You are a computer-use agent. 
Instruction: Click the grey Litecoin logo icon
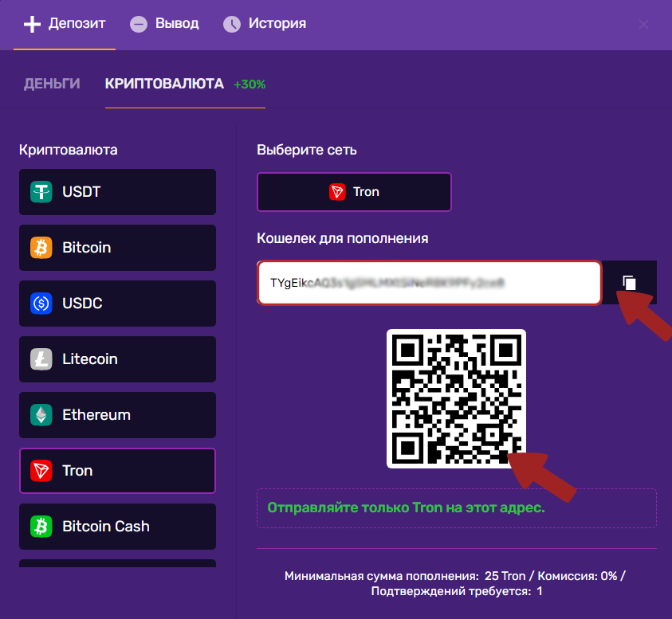(x=41, y=359)
